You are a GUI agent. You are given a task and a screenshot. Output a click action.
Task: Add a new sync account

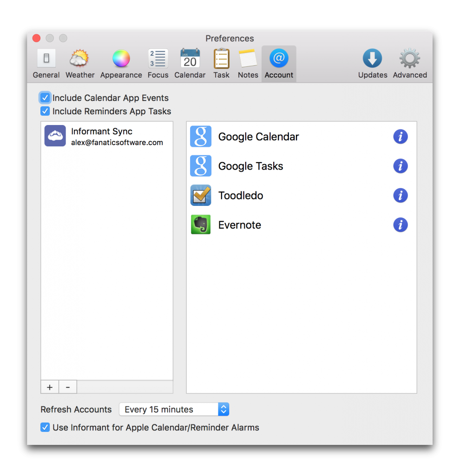[x=49, y=387]
